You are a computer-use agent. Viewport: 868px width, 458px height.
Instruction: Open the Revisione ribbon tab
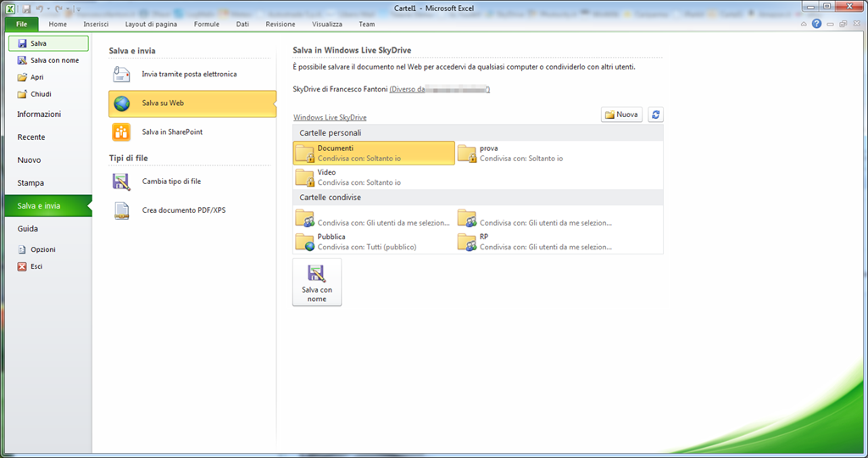click(x=280, y=25)
